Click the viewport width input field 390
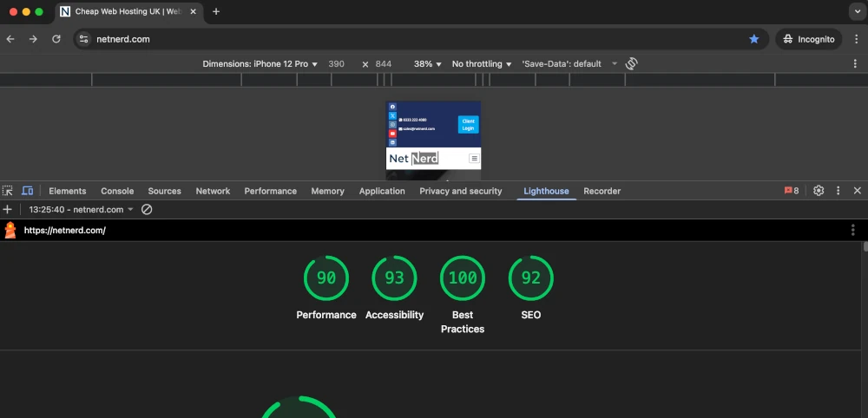The image size is (868, 418). pos(336,64)
